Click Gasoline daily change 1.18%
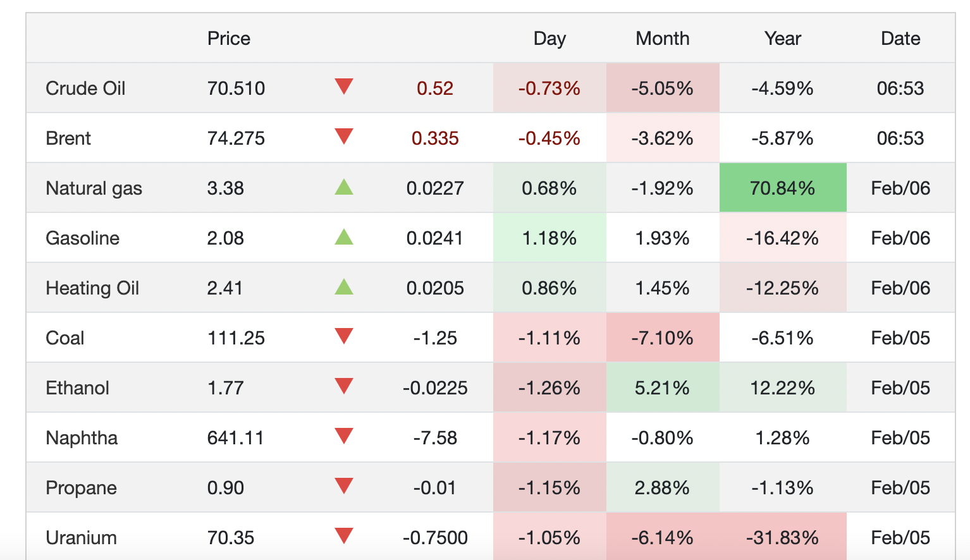The width and height of the screenshot is (970, 560). pos(549,238)
